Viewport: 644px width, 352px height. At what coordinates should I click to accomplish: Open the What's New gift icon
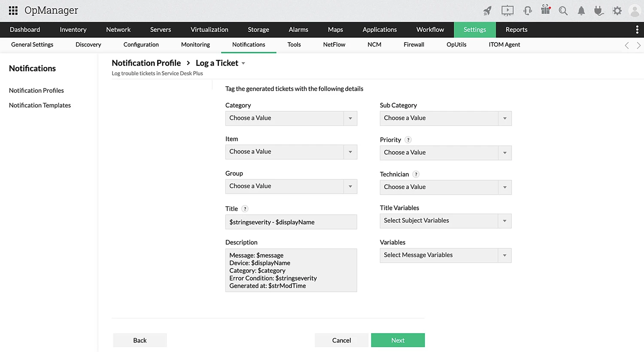(545, 10)
